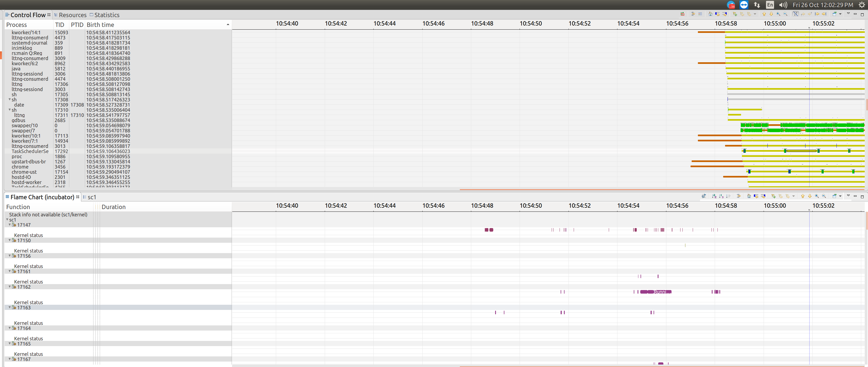Open the En keyboard layout indicator
Screen dimensions: 868x367
point(770,5)
